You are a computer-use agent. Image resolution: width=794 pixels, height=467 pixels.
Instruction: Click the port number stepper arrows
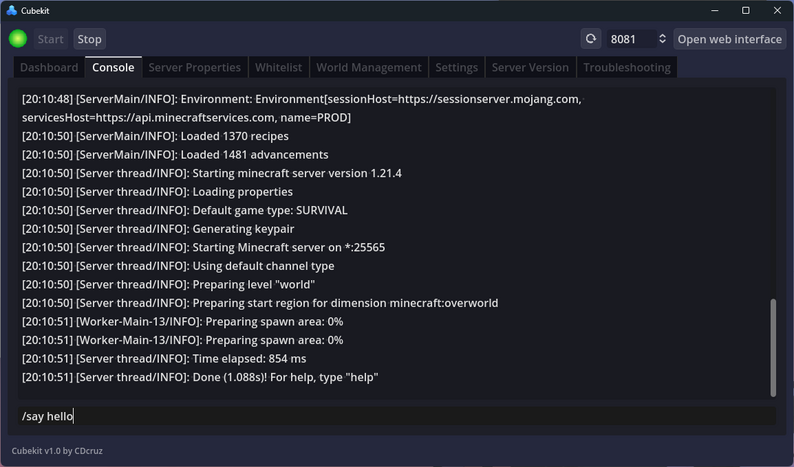pyautogui.click(x=662, y=39)
